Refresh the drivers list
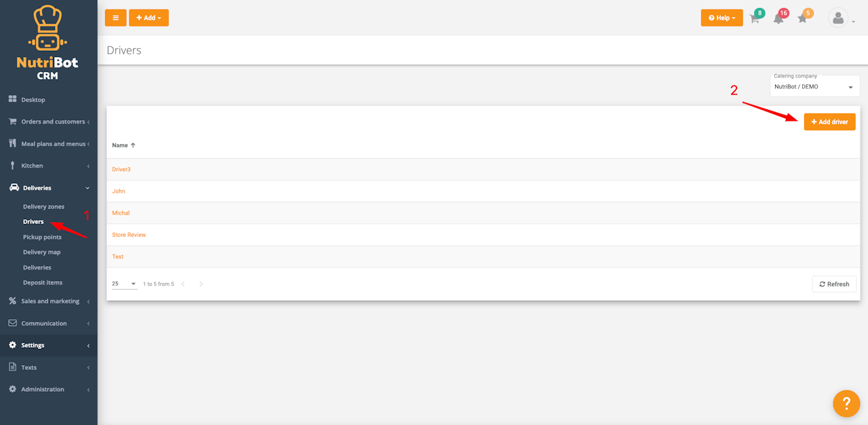Viewport: 868px width, 425px height. click(x=834, y=284)
